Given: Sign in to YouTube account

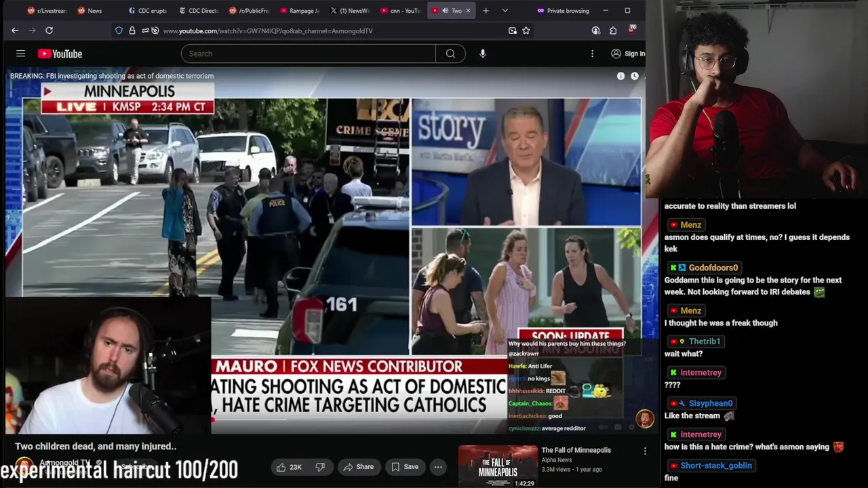Looking at the screenshot, I should point(628,54).
